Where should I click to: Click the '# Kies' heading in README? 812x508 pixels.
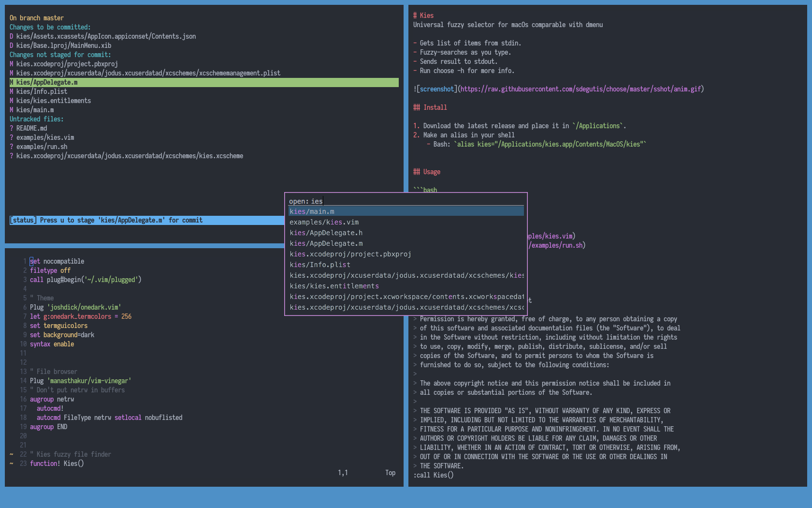(x=423, y=15)
